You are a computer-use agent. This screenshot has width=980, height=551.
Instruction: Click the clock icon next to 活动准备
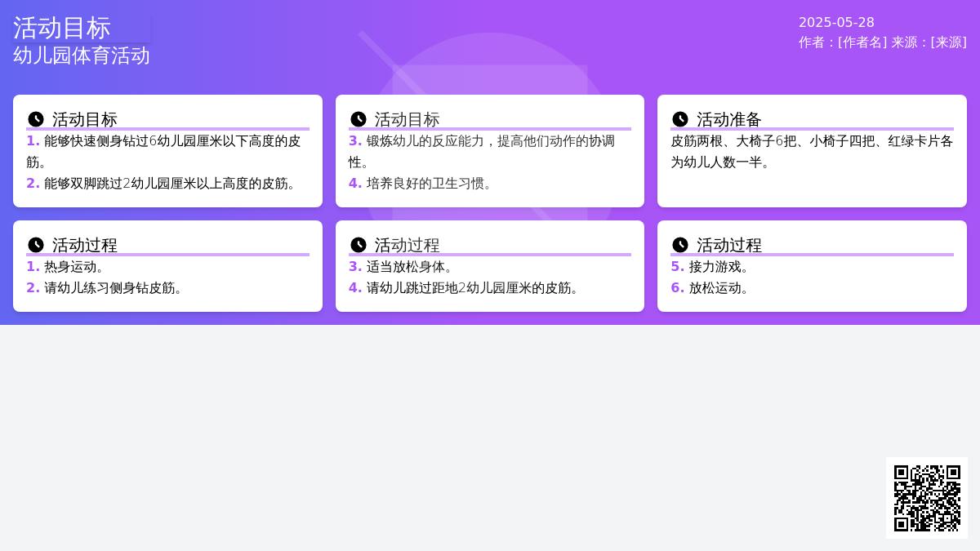click(680, 119)
